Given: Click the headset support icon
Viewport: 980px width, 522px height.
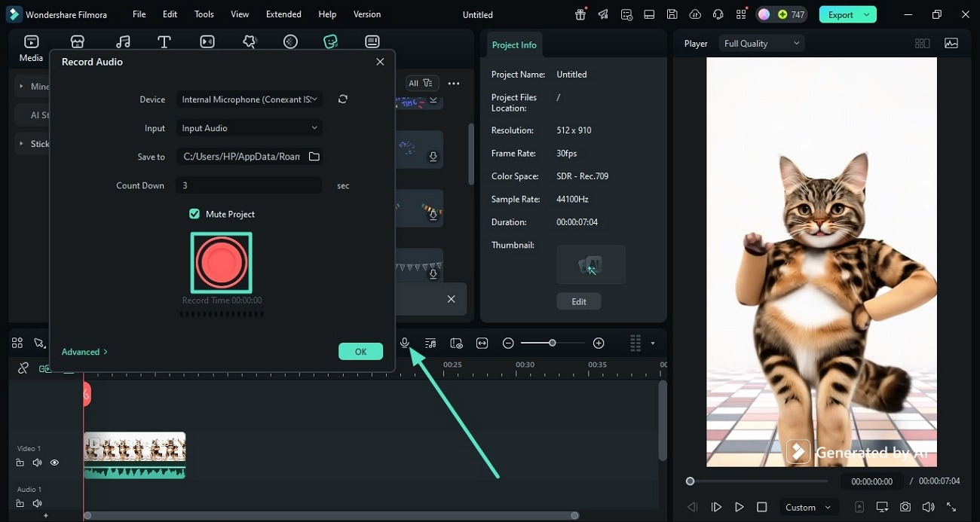Looking at the screenshot, I should [718, 14].
